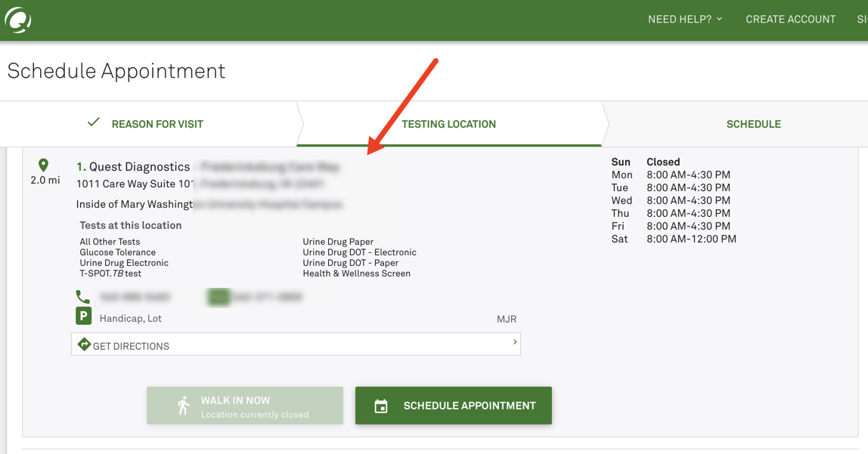Click the calendar icon on the schedule button
The height and width of the screenshot is (454, 868).
[381, 406]
